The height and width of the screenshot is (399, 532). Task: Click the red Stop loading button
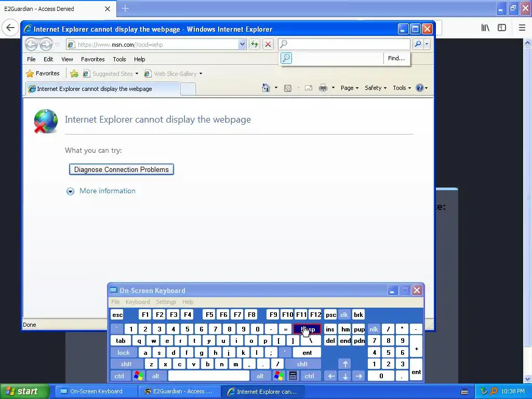(x=268, y=44)
